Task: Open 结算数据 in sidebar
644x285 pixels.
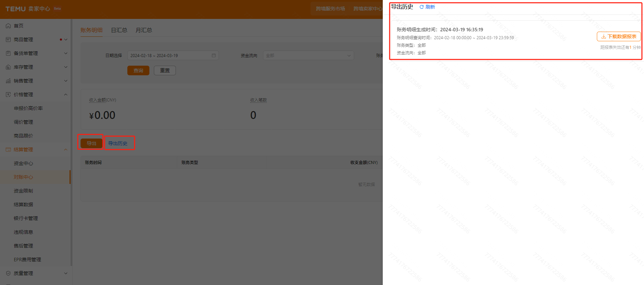Action: pos(23,205)
